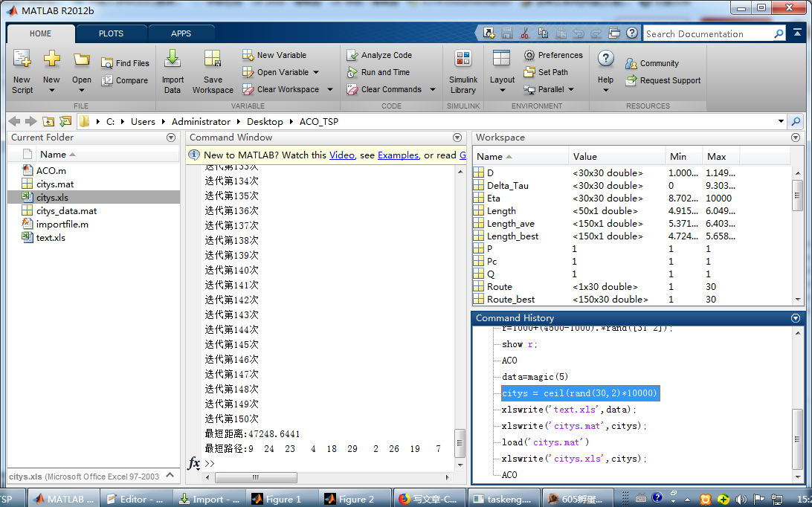This screenshot has height=507, width=812.
Task: Click the Command Window horizontal scrollbar
Action: (x=256, y=477)
